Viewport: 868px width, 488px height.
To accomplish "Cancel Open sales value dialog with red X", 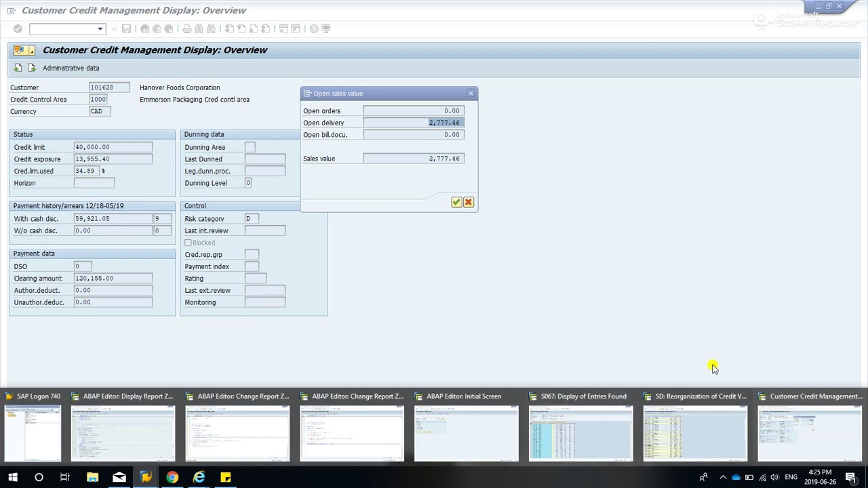I will coord(469,202).
